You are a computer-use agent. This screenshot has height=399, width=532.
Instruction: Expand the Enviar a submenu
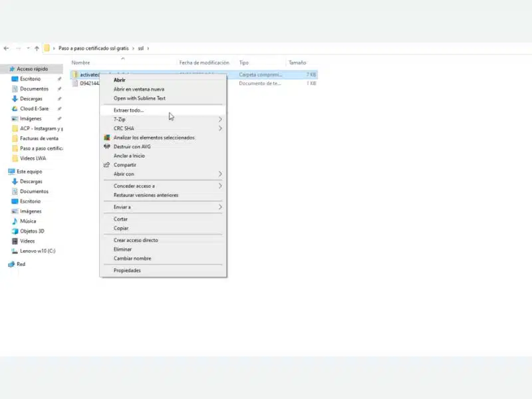[x=123, y=206]
